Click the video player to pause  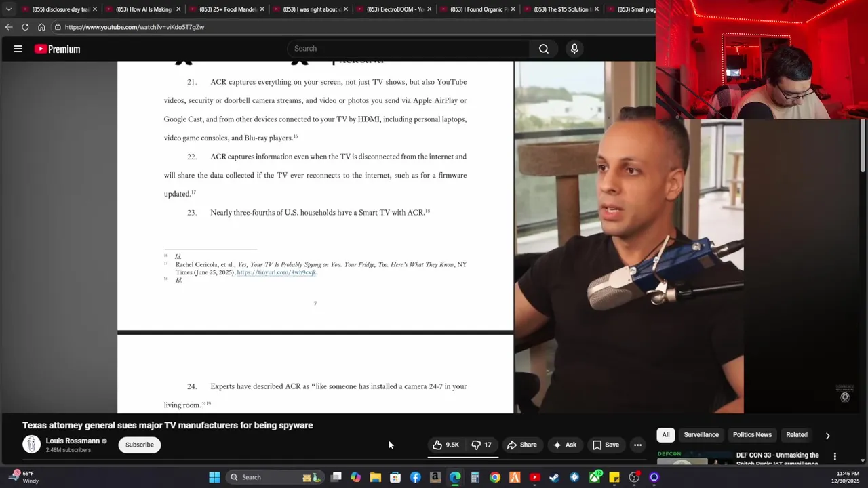point(431,237)
